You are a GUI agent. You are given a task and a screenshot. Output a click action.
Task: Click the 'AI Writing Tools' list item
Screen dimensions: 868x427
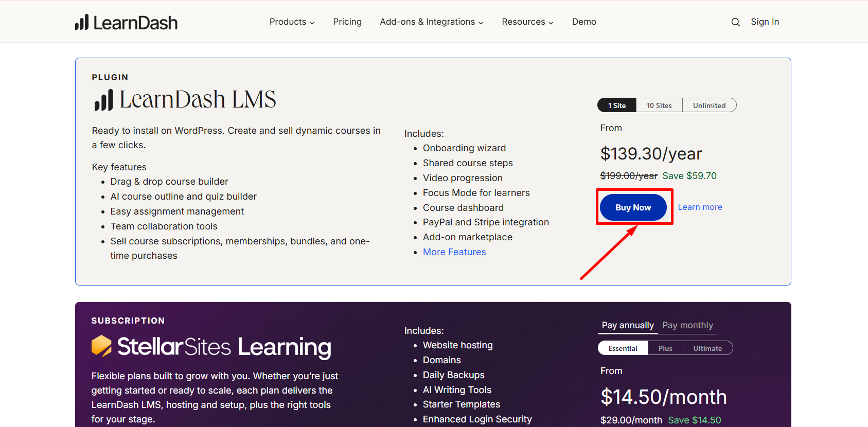click(457, 390)
